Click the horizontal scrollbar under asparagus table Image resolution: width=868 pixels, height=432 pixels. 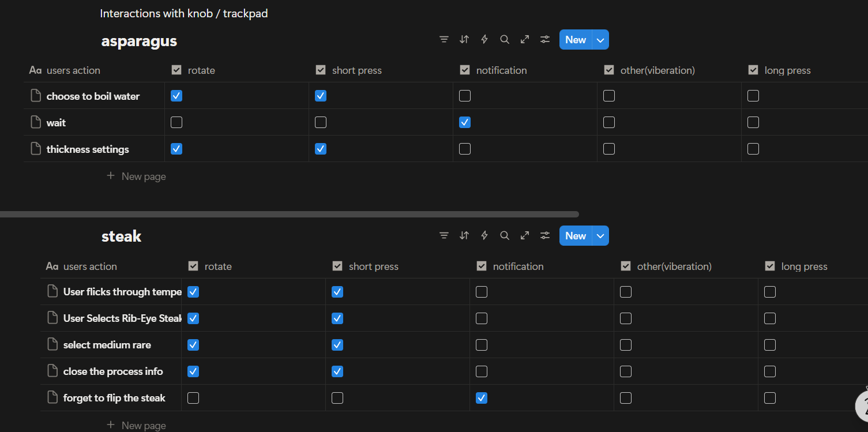289,214
